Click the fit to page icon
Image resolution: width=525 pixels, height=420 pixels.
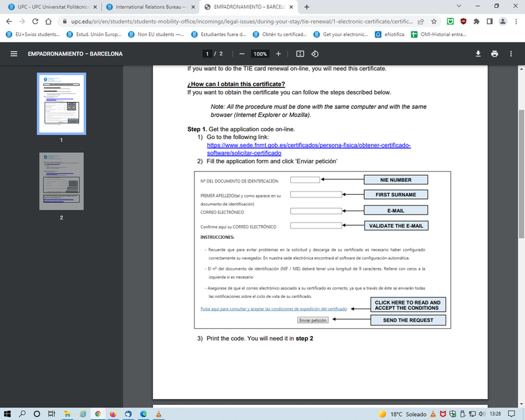(300, 54)
